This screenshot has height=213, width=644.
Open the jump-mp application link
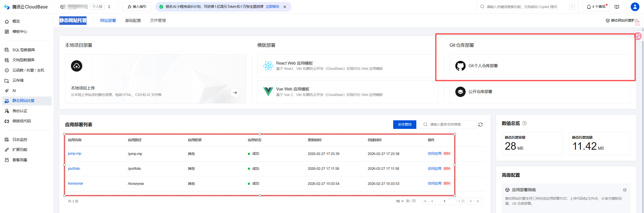(74, 154)
